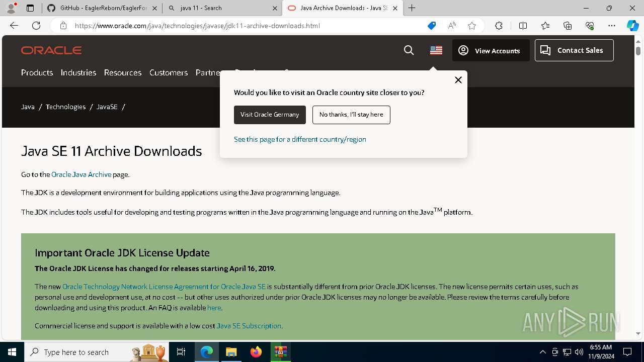644x362 pixels.
Task: Open See this page for different country link
Action: point(300,139)
